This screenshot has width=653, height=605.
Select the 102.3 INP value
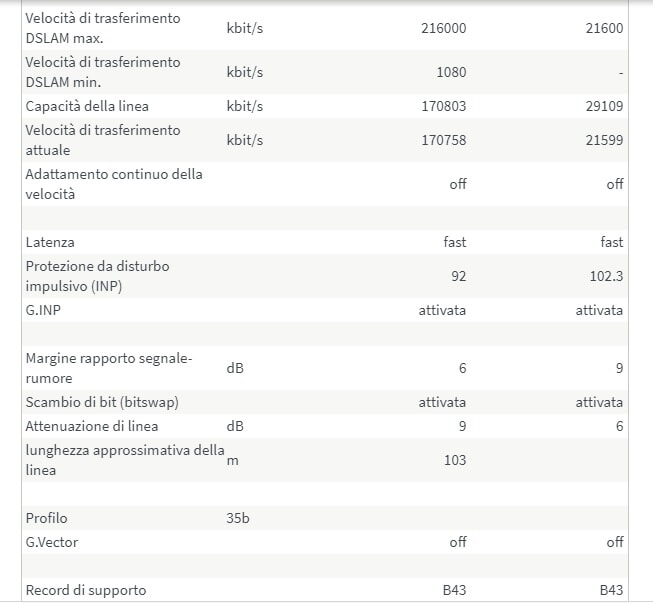tap(607, 276)
